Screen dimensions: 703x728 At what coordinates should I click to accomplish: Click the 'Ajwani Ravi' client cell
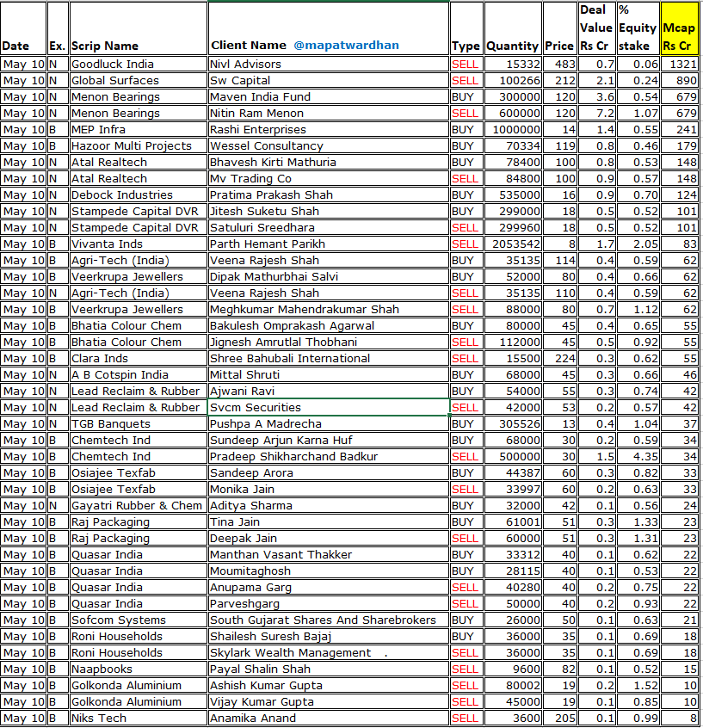329,391
